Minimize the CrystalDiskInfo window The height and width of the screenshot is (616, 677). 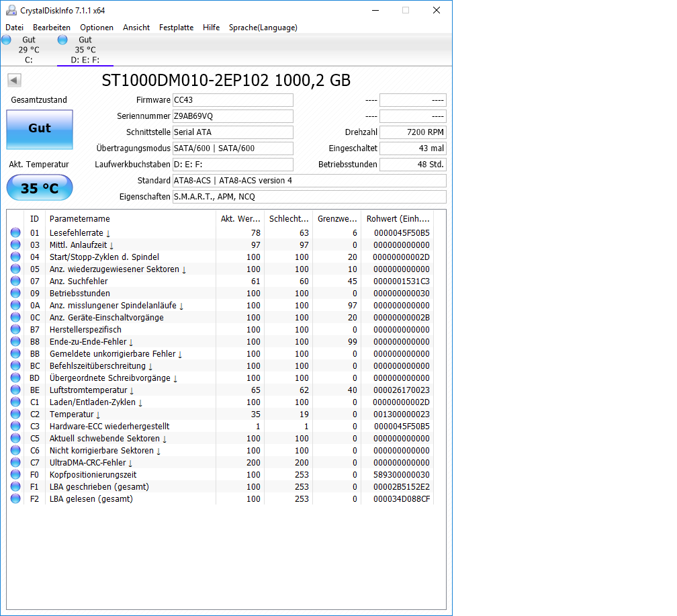[375, 10]
